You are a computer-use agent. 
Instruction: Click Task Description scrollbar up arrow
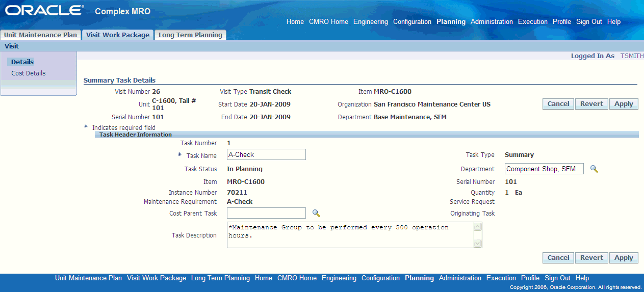[x=478, y=227]
